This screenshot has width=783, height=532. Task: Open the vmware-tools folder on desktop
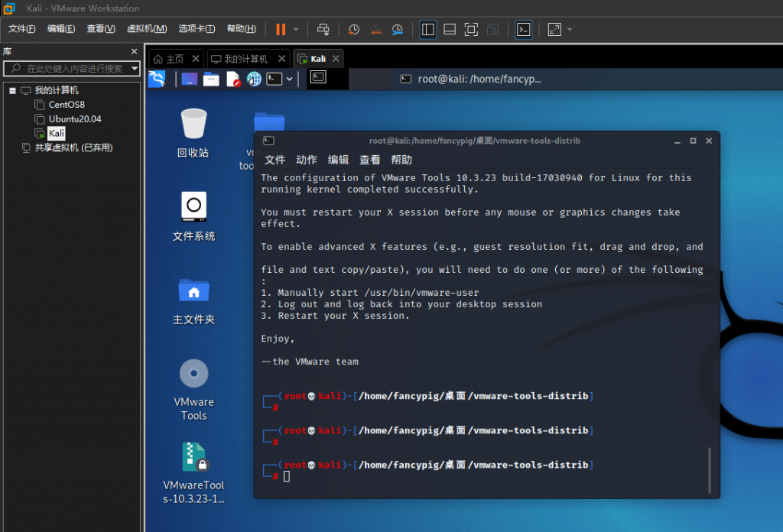pos(269,122)
